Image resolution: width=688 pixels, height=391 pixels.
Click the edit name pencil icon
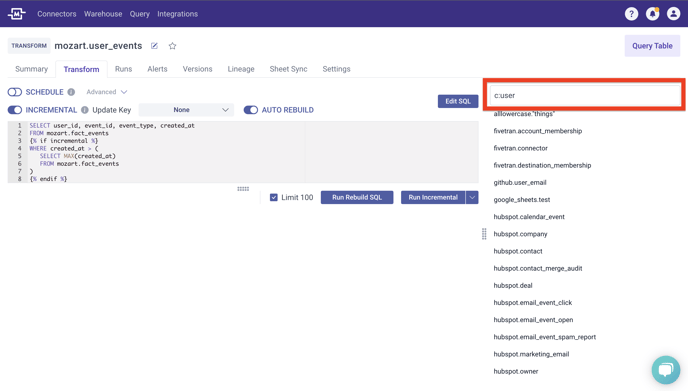point(154,46)
